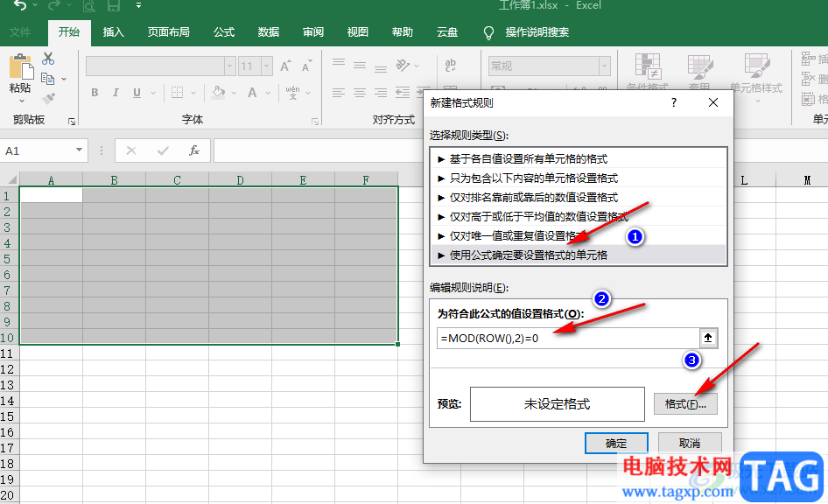
Task: Click the Save disk icon in title bar
Action: [x=113, y=6]
